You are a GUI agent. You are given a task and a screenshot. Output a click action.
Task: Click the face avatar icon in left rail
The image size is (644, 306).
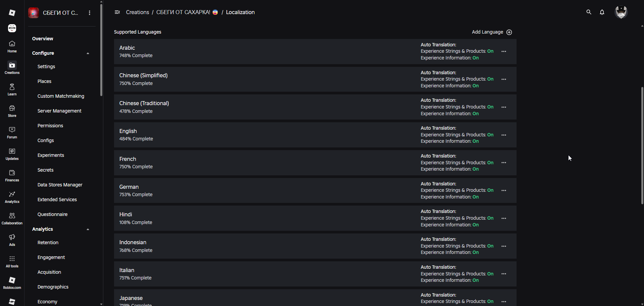[12, 28]
